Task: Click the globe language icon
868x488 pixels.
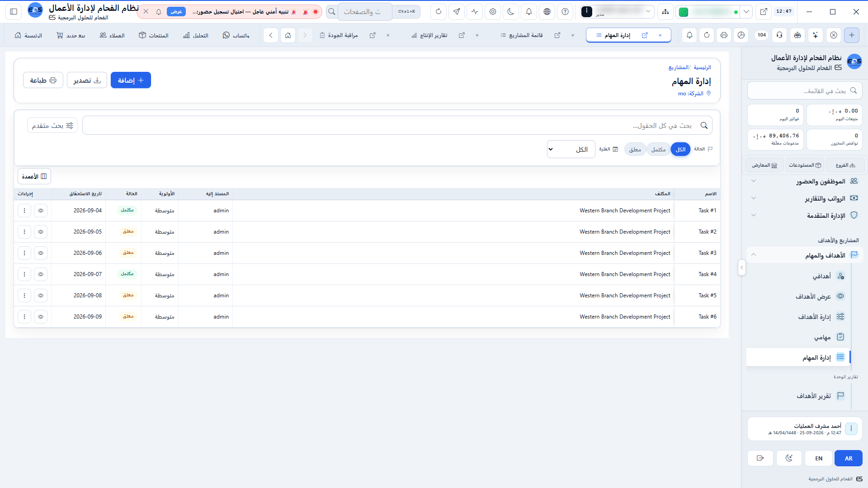Action: (547, 12)
